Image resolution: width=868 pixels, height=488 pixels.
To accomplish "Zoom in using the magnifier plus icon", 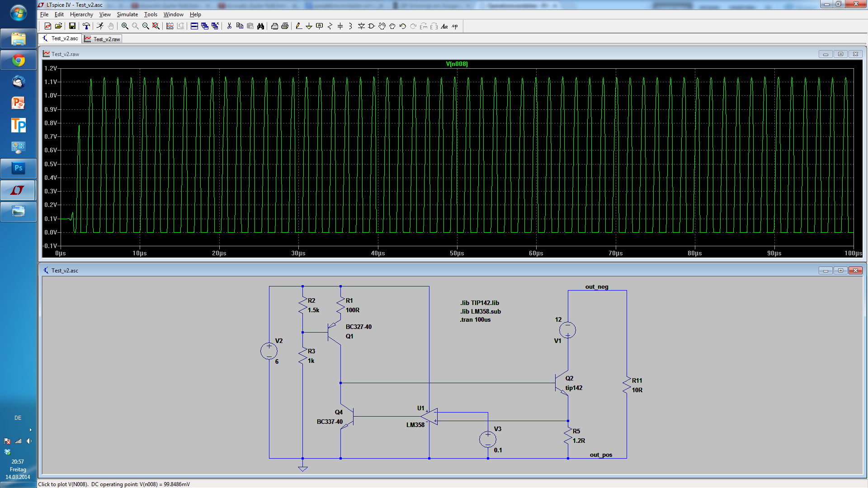I will [125, 26].
